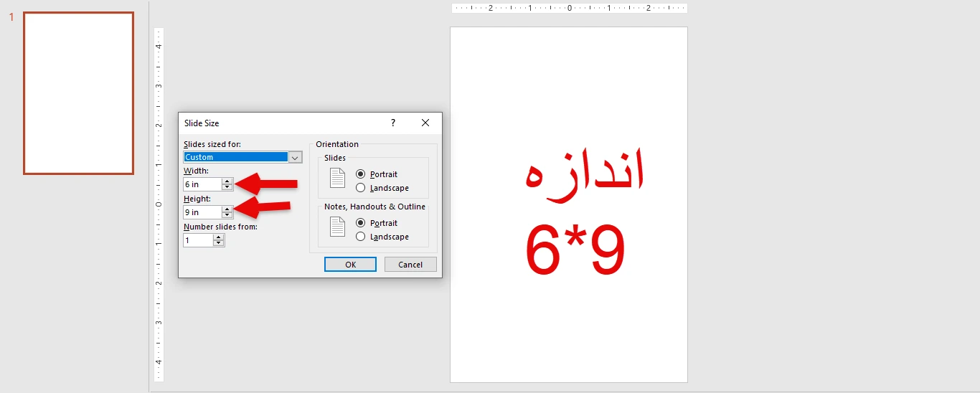Select Landscape orientation for Slides
Screen dimensions: 980x393
click(x=361, y=188)
